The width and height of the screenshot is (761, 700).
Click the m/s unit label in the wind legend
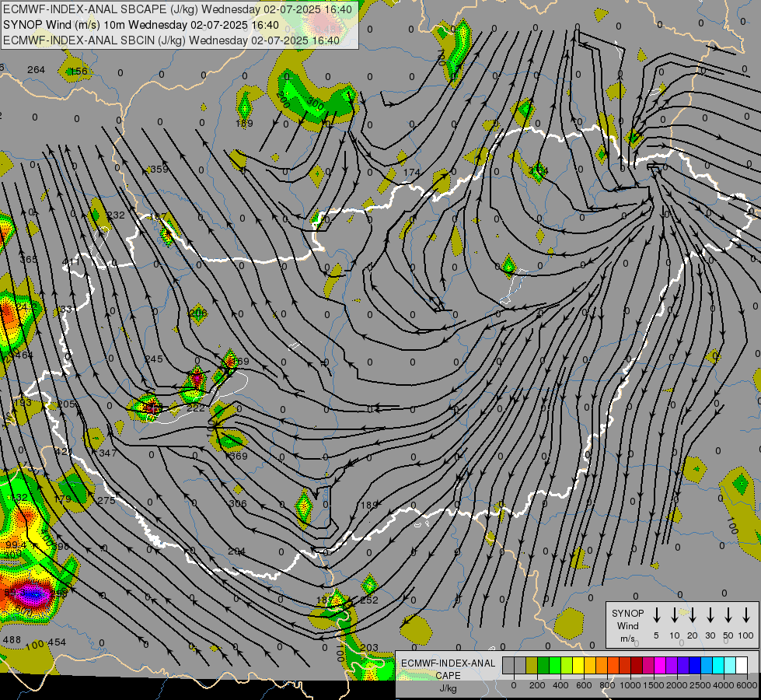click(x=627, y=639)
